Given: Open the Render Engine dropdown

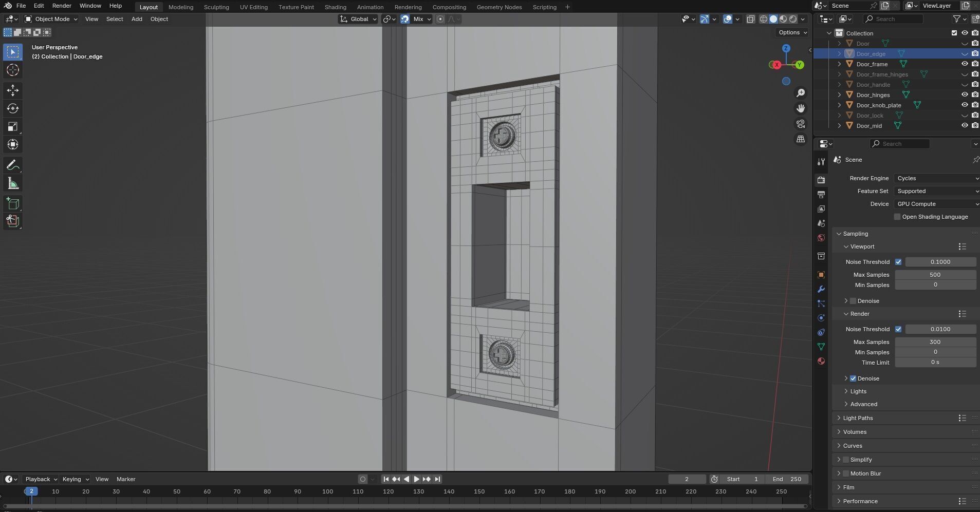Looking at the screenshot, I should (937, 178).
